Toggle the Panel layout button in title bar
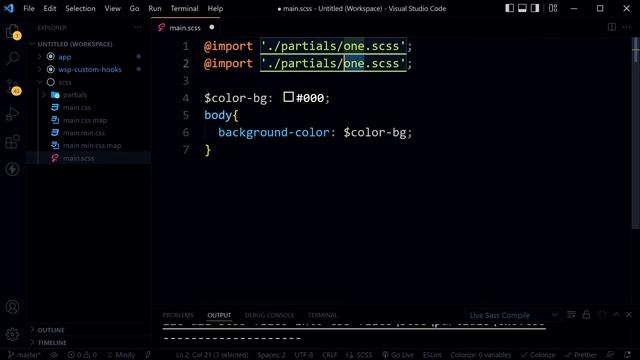The image size is (640, 360). pos(522,8)
